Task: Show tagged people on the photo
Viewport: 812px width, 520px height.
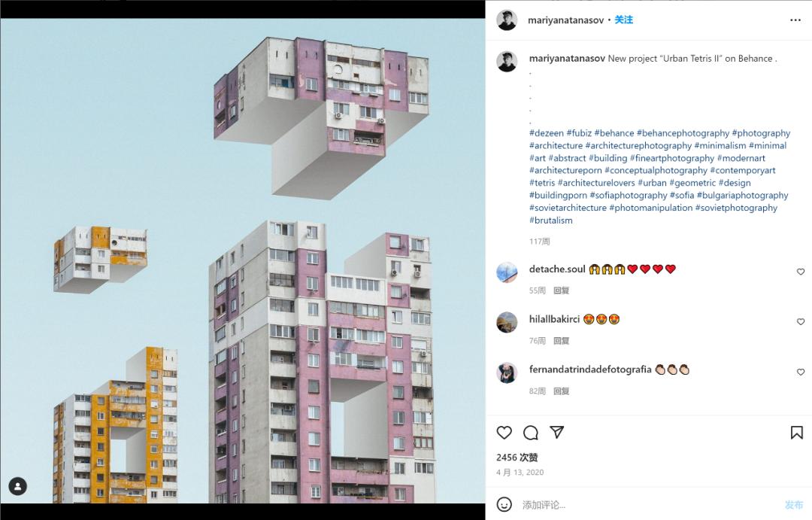Action: (17, 486)
